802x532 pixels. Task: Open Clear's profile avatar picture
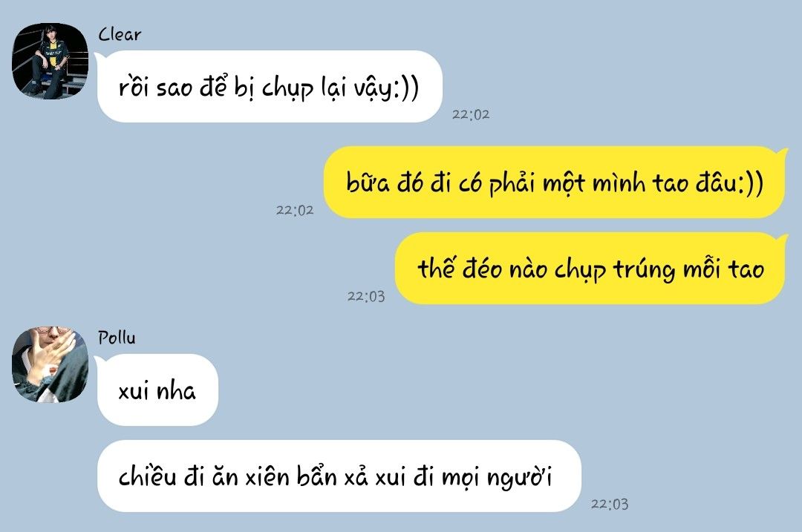(50, 61)
